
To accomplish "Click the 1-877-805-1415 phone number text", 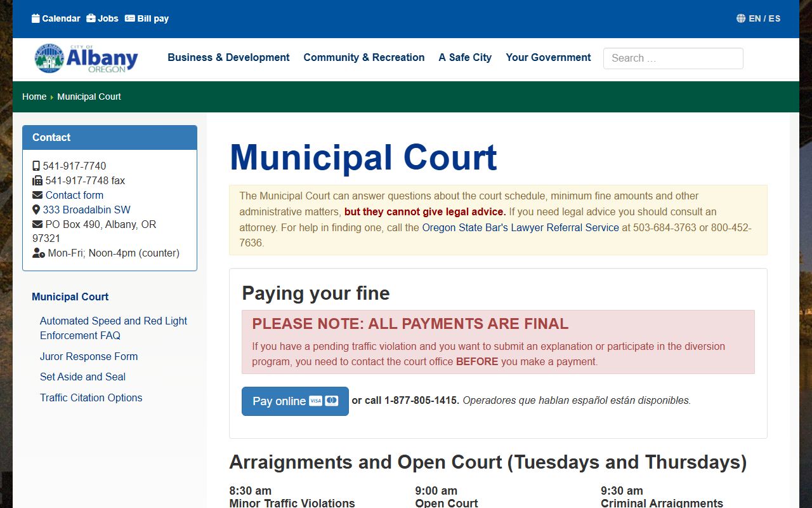I will coord(422,401).
